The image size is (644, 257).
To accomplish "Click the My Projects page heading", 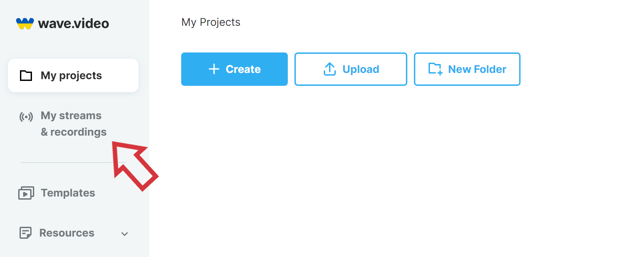I will tap(211, 22).
